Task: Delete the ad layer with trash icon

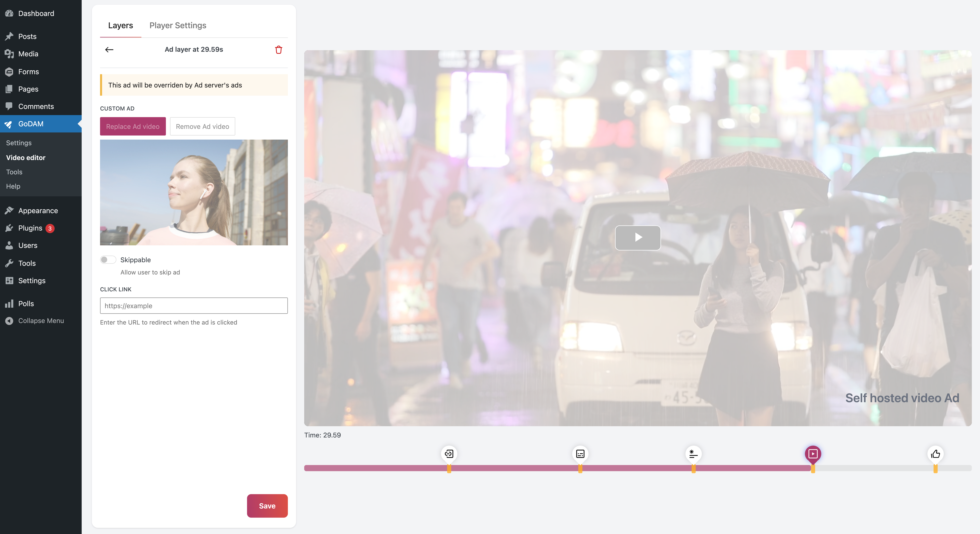Action: pyautogui.click(x=278, y=50)
